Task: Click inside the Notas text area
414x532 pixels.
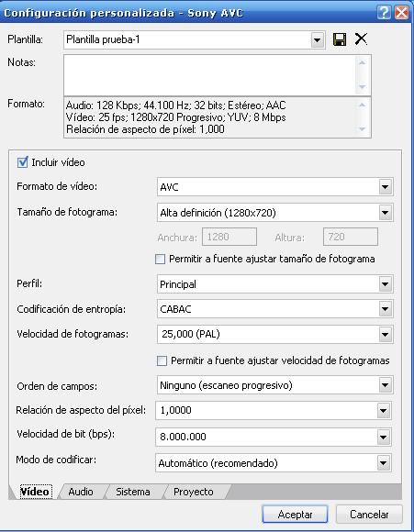Action: click(209, 75)
